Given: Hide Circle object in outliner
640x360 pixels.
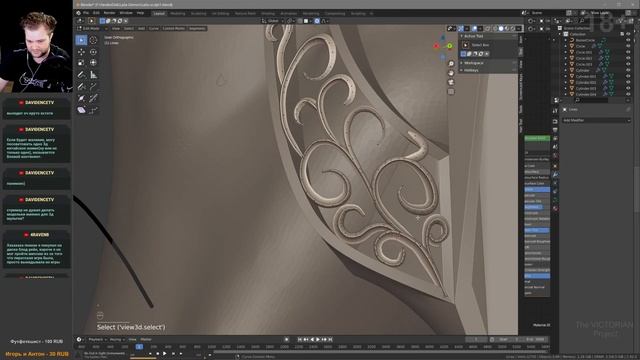Looking at the screenshot, I should (628, 46).
